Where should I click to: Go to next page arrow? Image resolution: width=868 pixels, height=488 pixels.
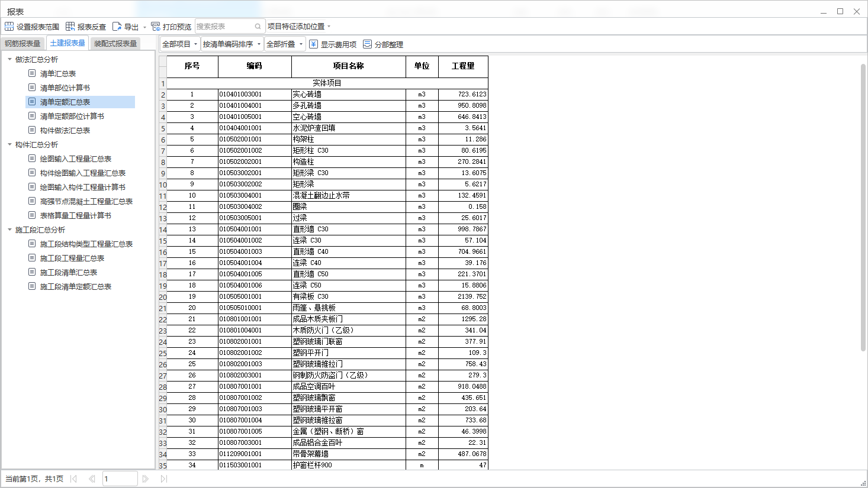(146, 479)
